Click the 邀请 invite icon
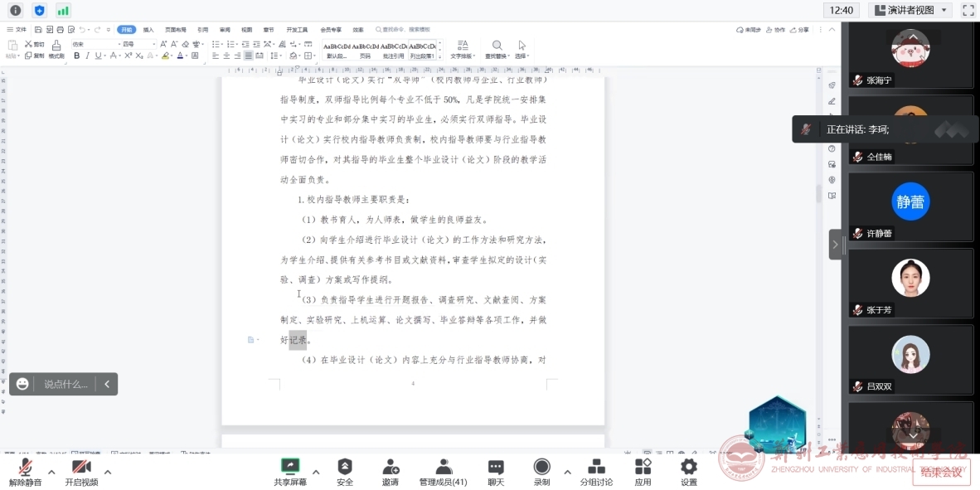980x490 pixels. coord(390,472)
